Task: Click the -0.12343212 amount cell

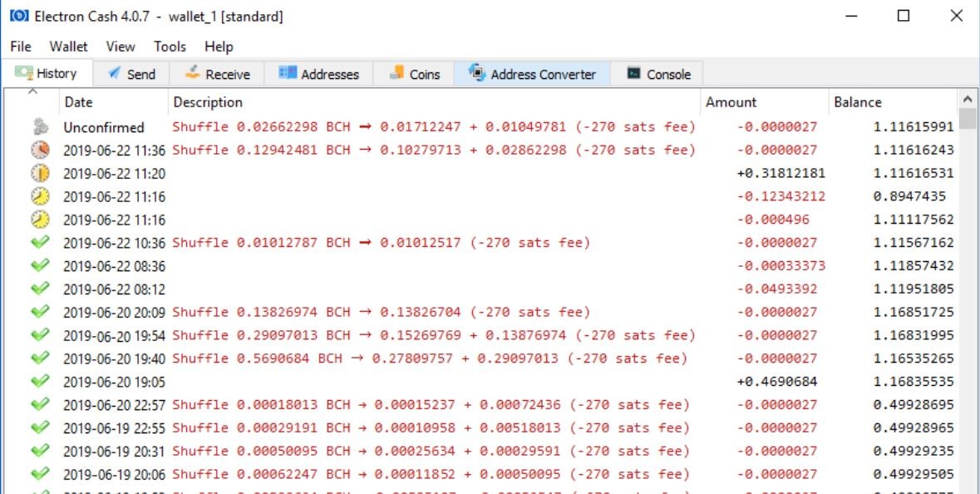Action: click(781, 196)
